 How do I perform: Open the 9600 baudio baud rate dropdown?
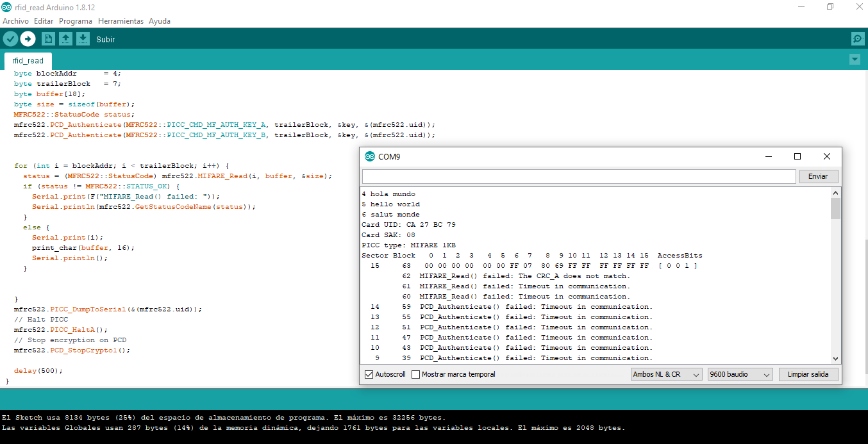(740, 374)
